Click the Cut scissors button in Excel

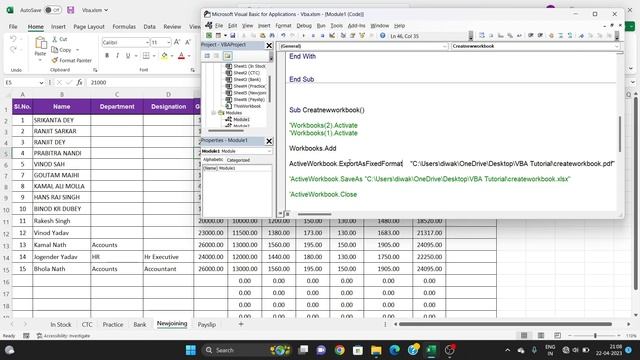tap(60, 39)
